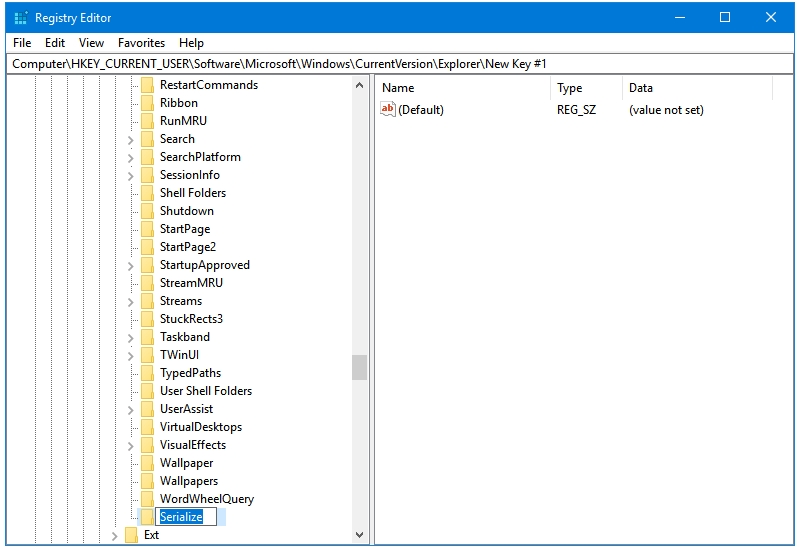799x549 pixels.
Task: Click the Ribbon folder icon
Action: tap(147, 103)
